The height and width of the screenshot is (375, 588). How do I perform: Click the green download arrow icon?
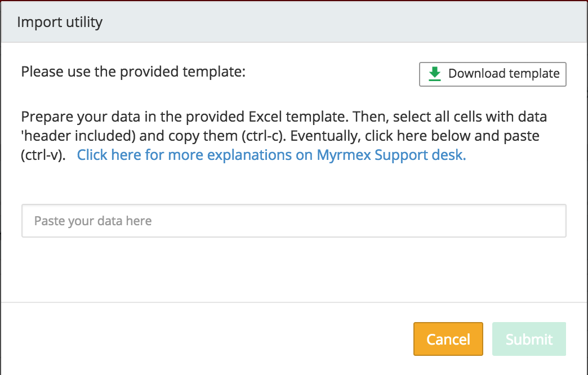tap(434, 74)
